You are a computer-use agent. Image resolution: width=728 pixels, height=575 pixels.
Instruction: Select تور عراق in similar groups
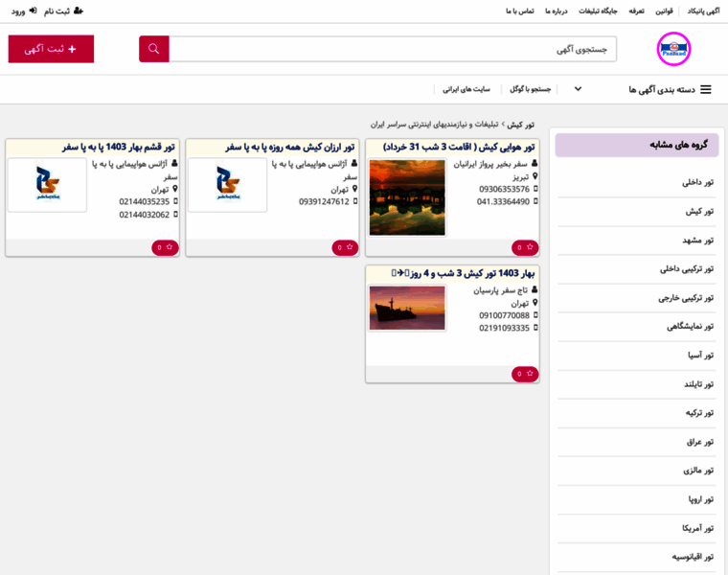699,442
